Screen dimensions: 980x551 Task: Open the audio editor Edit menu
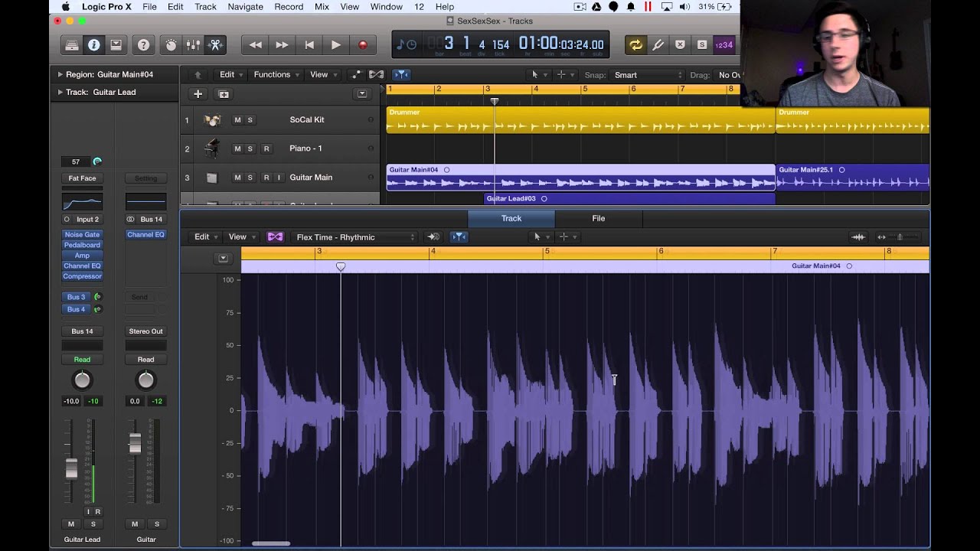(x=206, y=237)
